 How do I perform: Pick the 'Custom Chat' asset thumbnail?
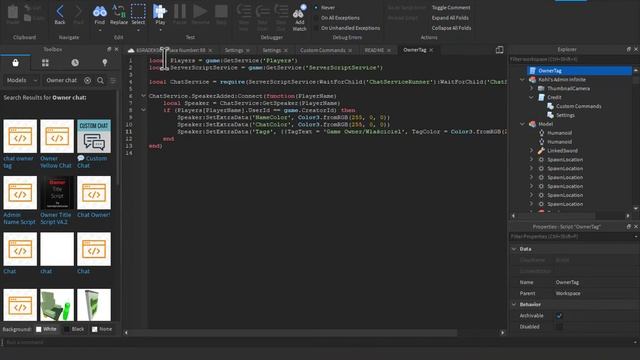tap(94, 136)
